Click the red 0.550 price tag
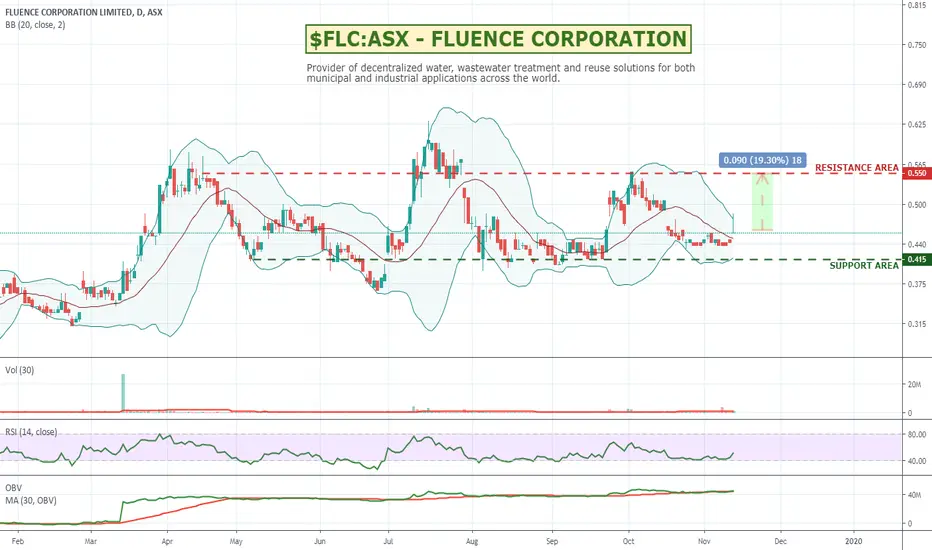Image resolution: width=932 pixels, height=550 pixels. click(x=917, y=173)
